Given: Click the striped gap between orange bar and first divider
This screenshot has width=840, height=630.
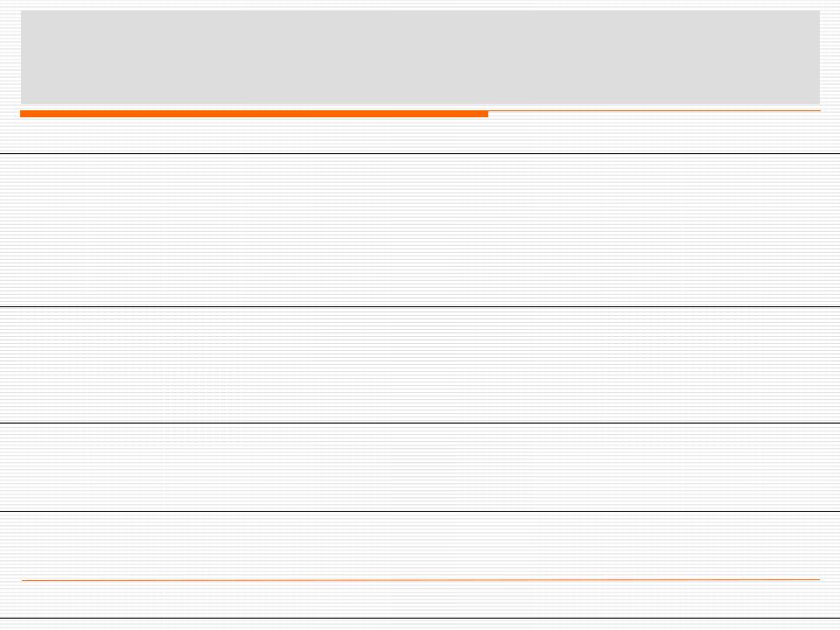Looking at the screenshot, I should 420,135.
